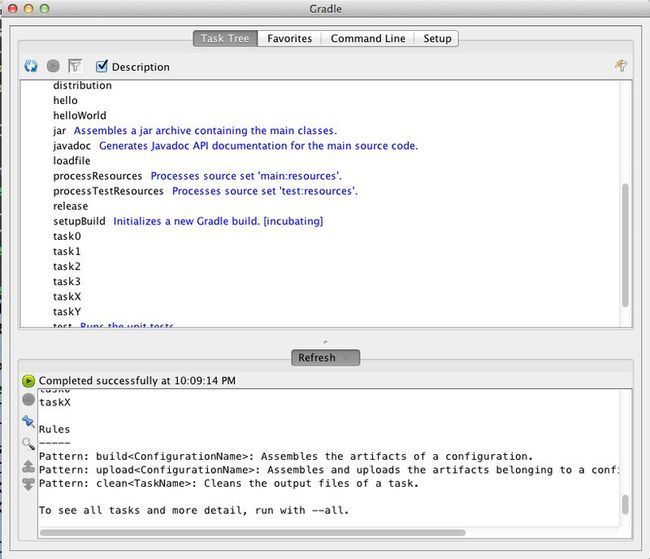Click the 'Rules' heading in the output
Image resolution: width=650 pixels, height=559 pixels.
point(54,429)
